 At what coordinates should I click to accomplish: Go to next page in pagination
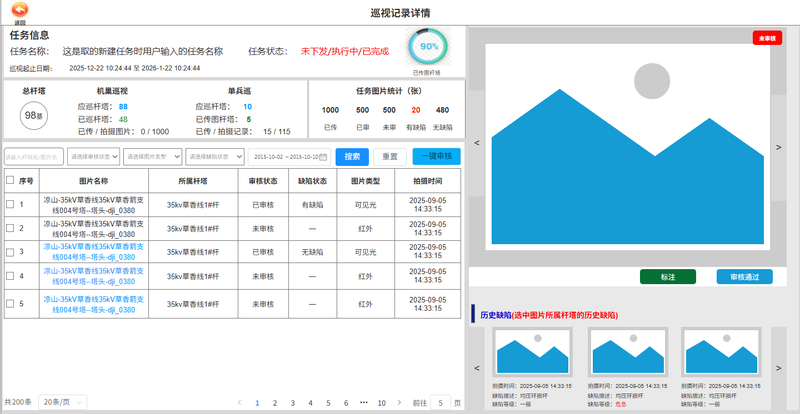click(x=399, y=402)
